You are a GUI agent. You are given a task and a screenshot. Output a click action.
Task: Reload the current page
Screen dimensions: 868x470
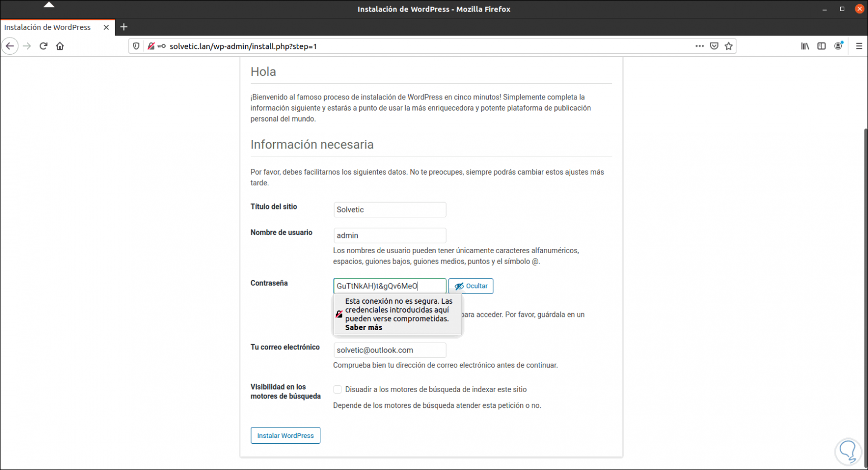click(44, 46)
